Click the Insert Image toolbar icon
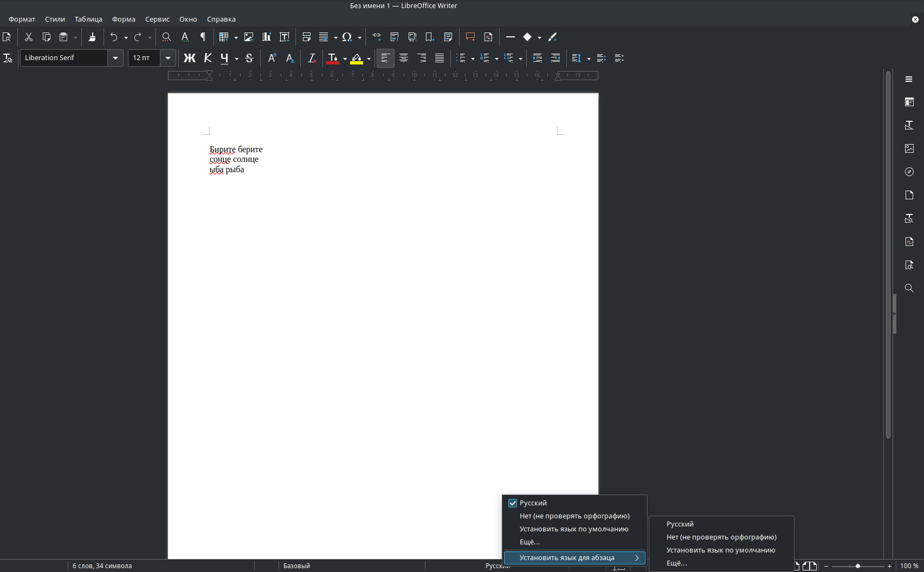This screenshot has height=572, width=924. pos(249,37)
